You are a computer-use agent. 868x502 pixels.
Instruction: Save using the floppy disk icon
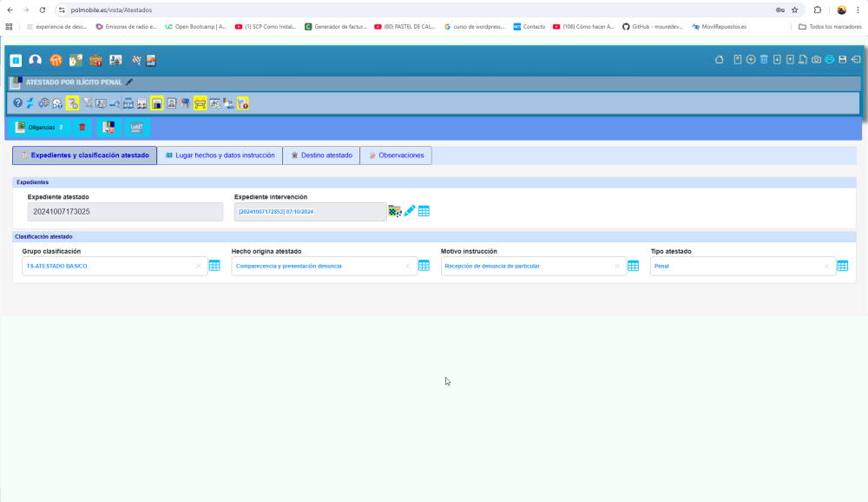[842, 59]
